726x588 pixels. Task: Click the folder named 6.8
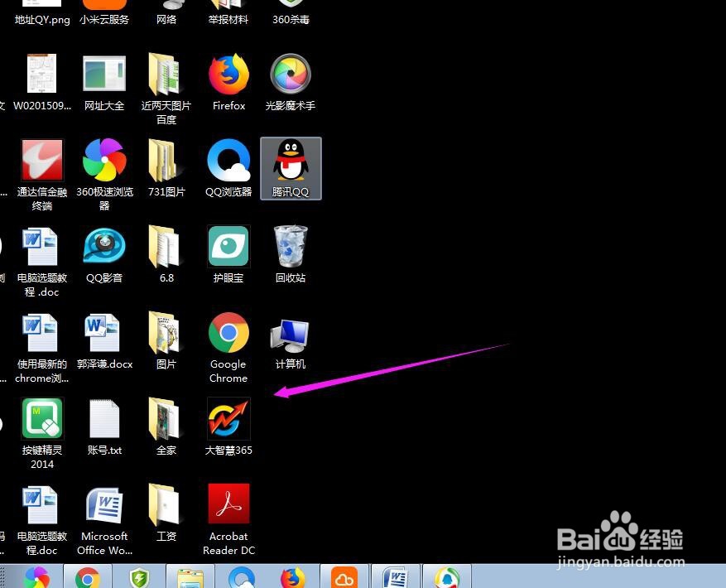[x=166, y=255]
